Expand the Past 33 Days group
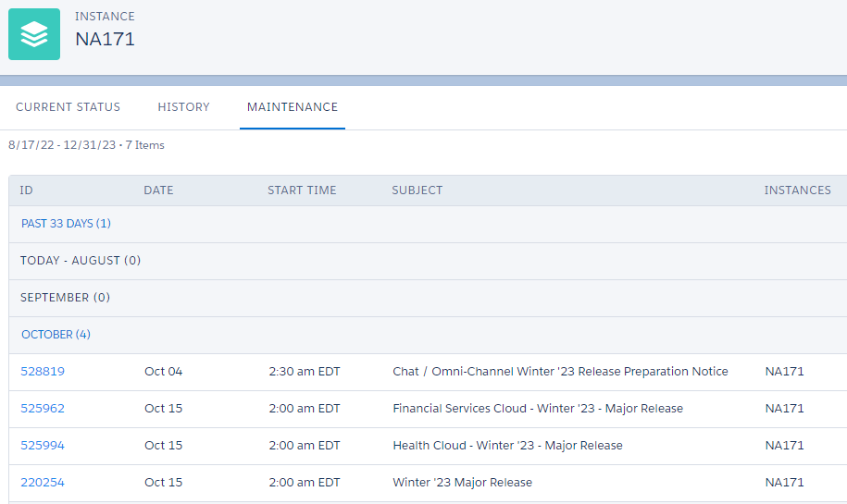The width and height of the screenshot is (847, 504). pyautogui.click(x=66, y=224)
